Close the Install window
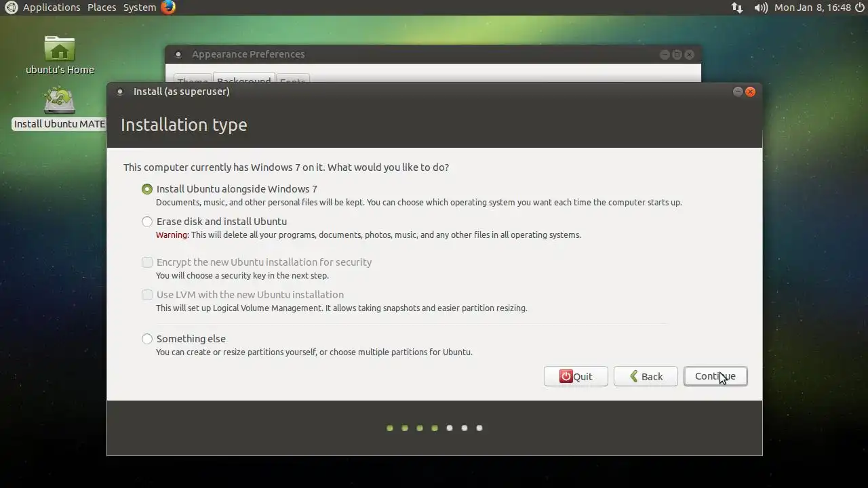This screenshot has width=868, height=488. pos(750,91)
